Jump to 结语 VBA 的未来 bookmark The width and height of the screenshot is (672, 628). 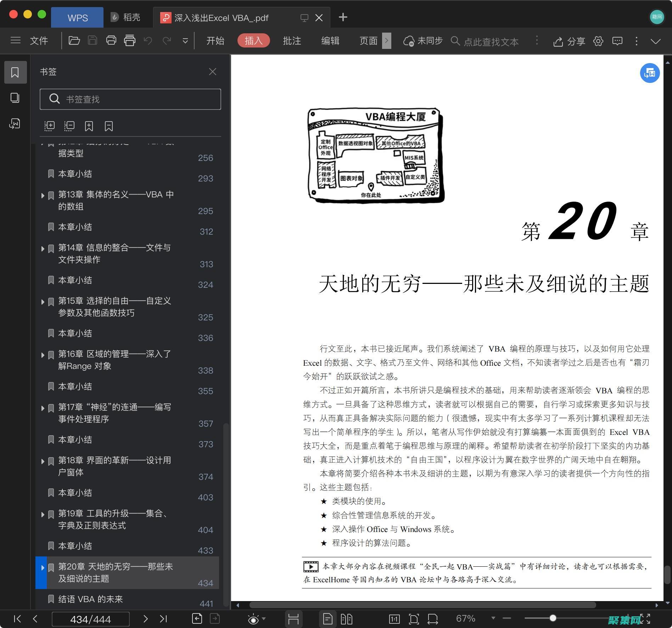90,599
